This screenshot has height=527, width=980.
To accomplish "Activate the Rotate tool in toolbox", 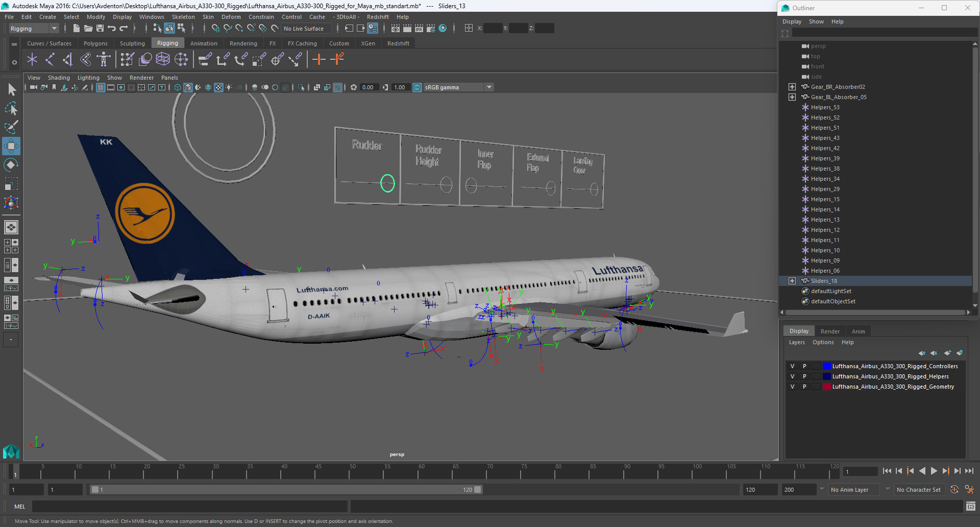I will point(11,165).
